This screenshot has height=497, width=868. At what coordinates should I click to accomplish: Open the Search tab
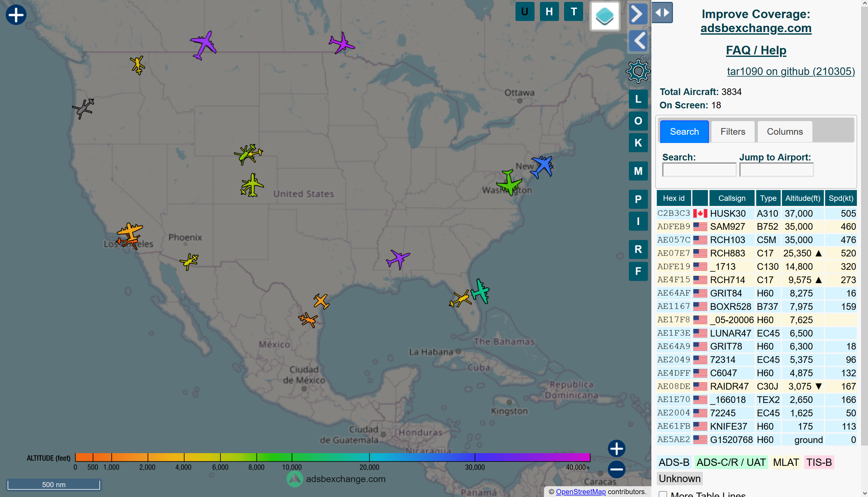684,132
